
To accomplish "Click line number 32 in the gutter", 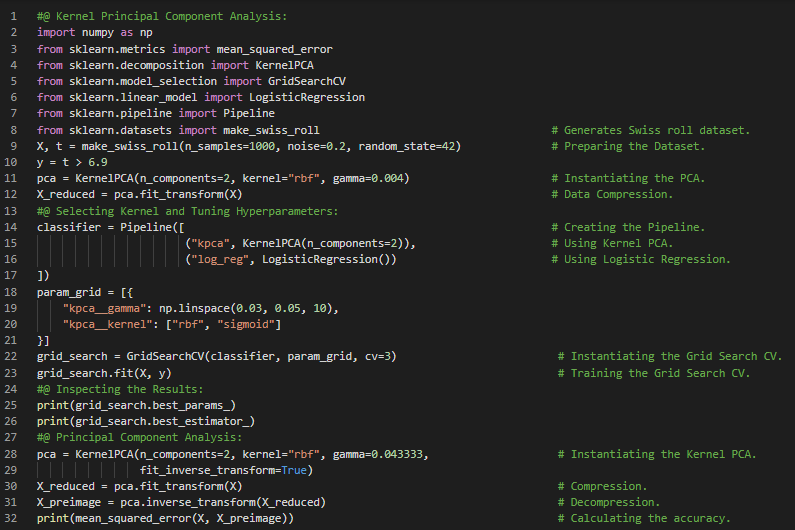I will coord(12,519).
